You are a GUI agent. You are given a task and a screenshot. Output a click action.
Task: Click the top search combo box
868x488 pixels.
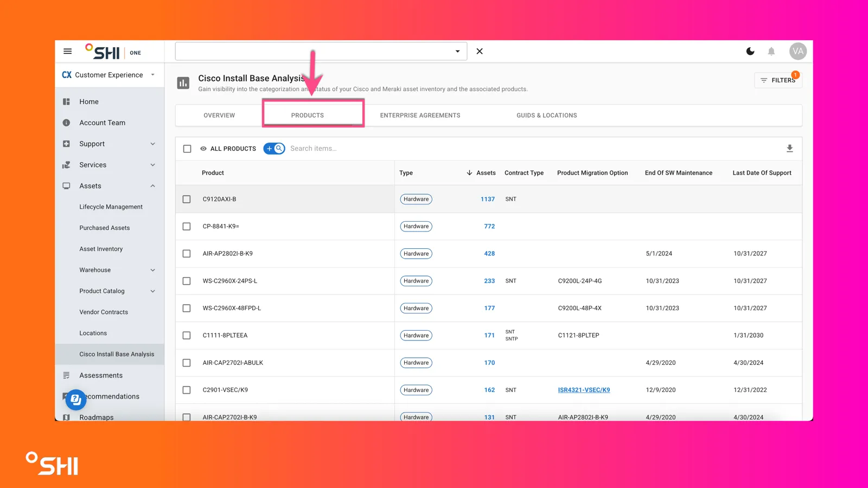[321, 52]
